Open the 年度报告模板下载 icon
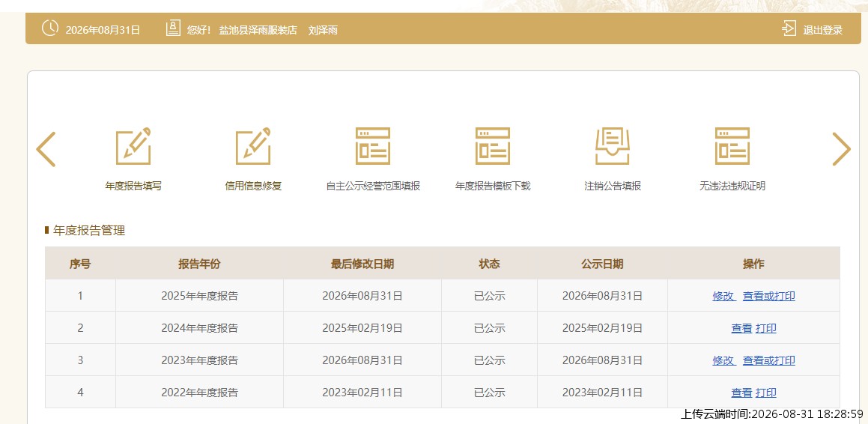 (x=493, y=145)
